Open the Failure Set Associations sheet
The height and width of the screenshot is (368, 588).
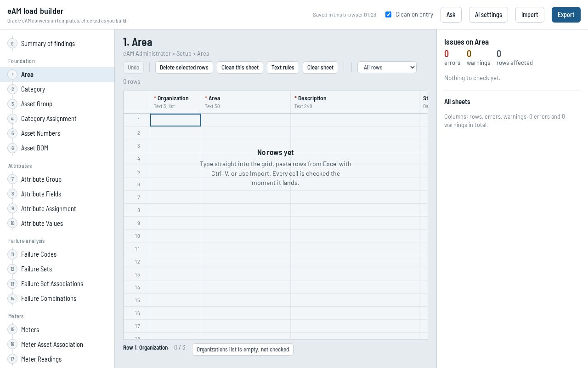pyautogui.click(x=57, y=284)
